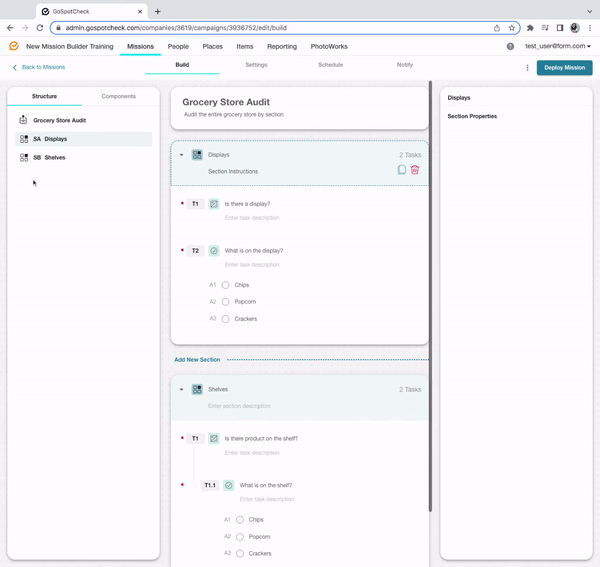Screen dimensions: 600x567
Task: Open the People menu
Action: [178, 46]
